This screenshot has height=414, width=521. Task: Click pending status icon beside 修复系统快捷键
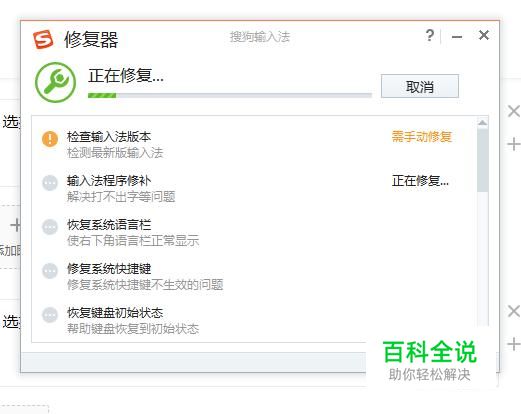[50, 271]
